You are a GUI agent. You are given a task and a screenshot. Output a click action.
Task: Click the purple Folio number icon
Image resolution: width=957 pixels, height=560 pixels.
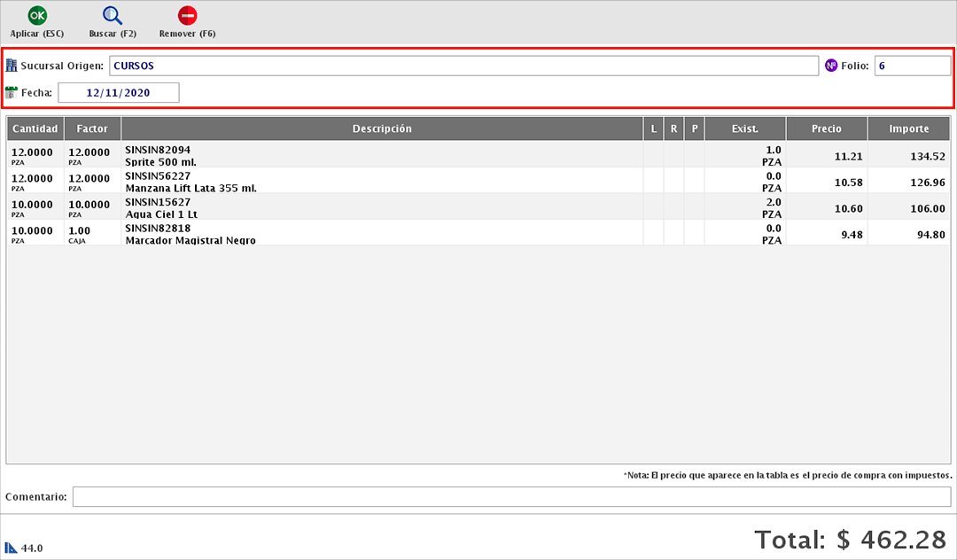(x=831, y=66)
